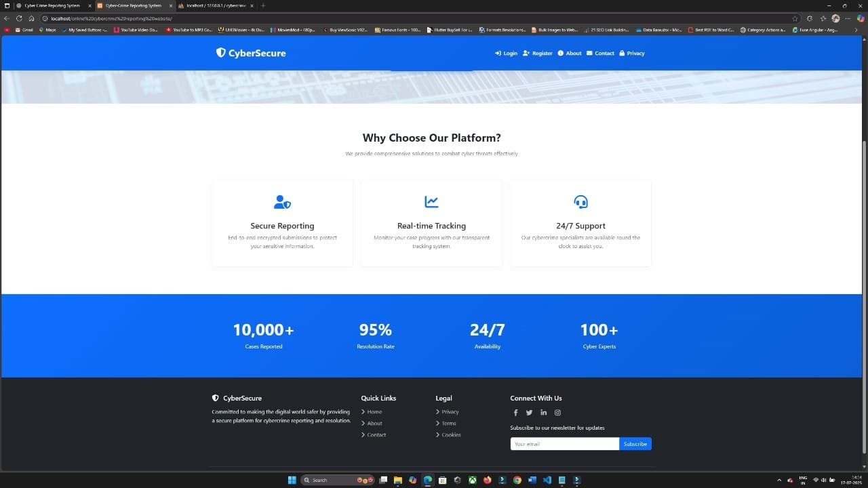
Task: Click the Terms link under Legal
Action: (x=449, y=424)
